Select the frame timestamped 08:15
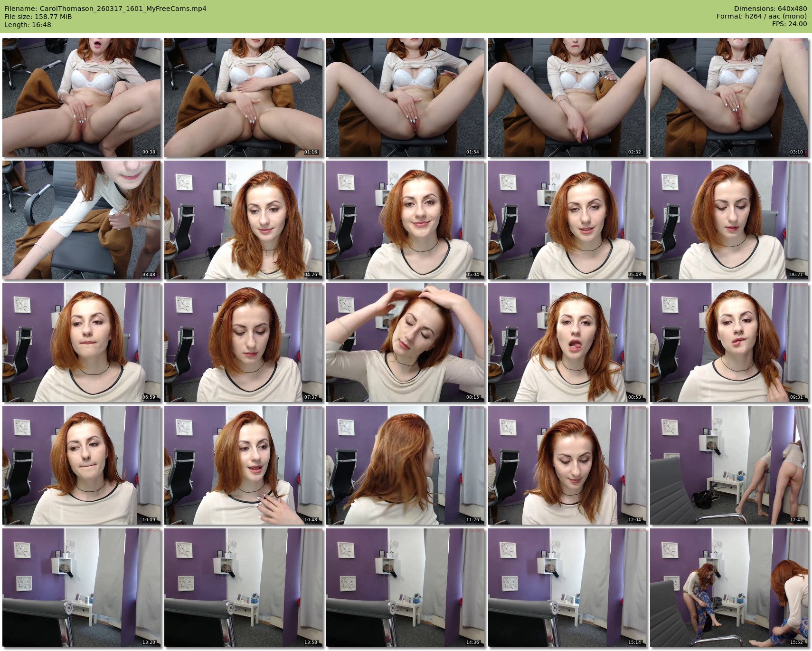Image resolution: width=812 pixels, height=651 pixels. pos(406,343)
